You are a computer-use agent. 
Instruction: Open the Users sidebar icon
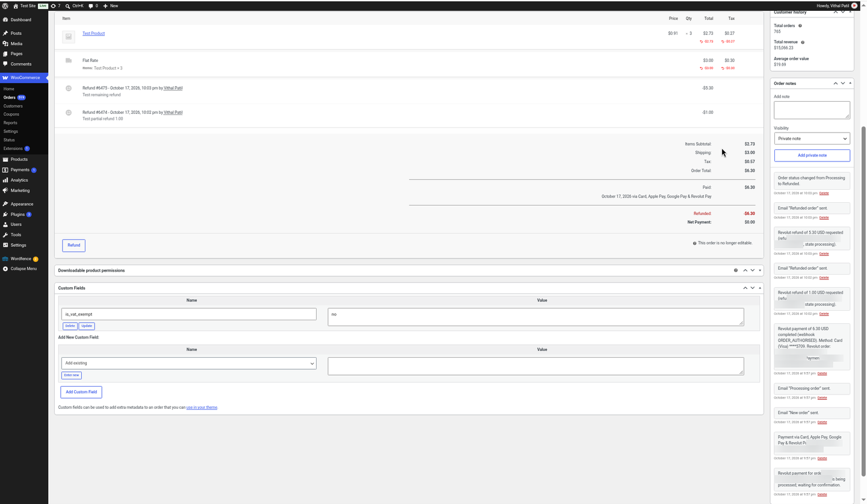[5, 225]
